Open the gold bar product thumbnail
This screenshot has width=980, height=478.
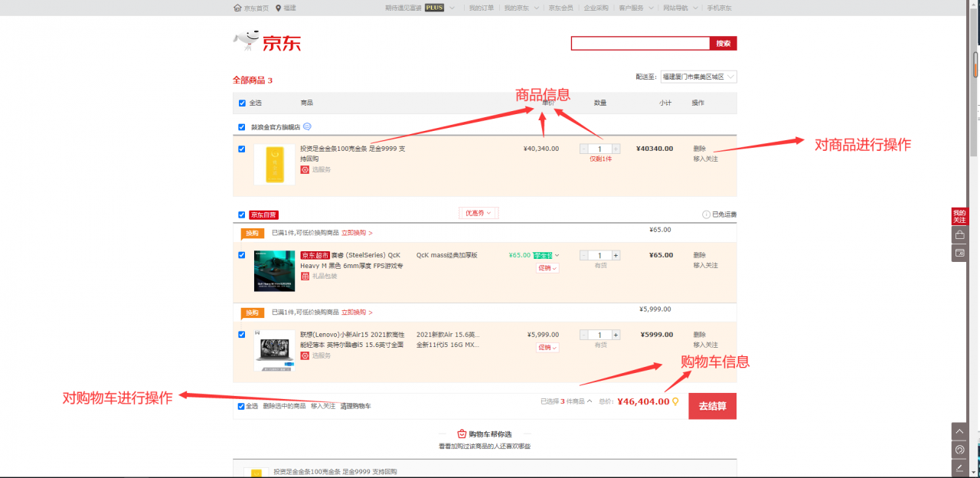(x=274, y=165)
